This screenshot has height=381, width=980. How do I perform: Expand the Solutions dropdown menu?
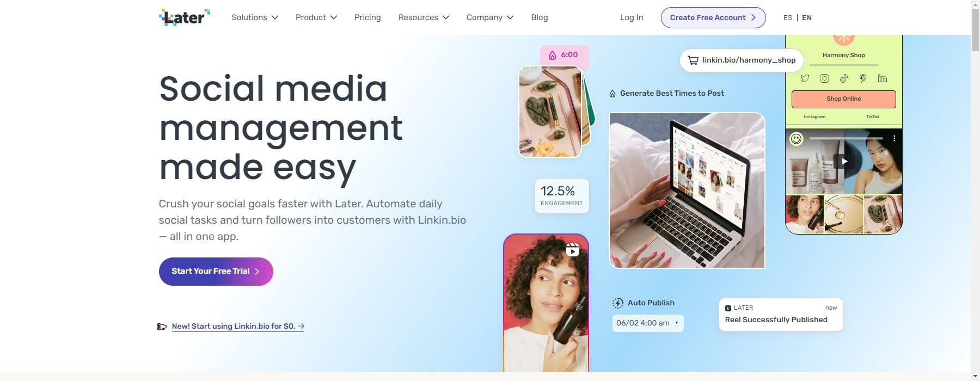click(x=255, y=17)
